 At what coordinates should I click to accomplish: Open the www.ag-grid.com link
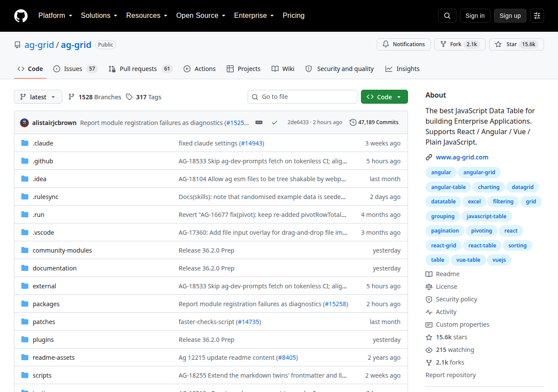tap(462, 157)
